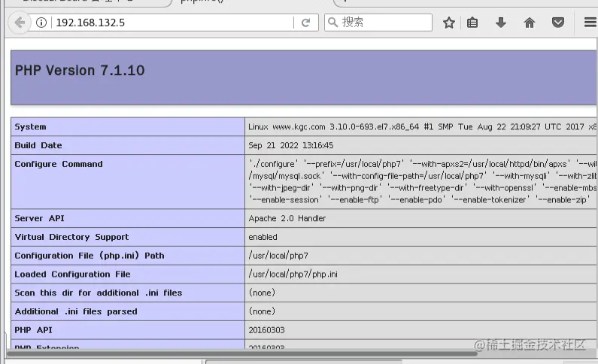Viewport: 598px width, 364px height.
Task: Select Additional .ini files parsed label
Action: [x=76, y=312]
